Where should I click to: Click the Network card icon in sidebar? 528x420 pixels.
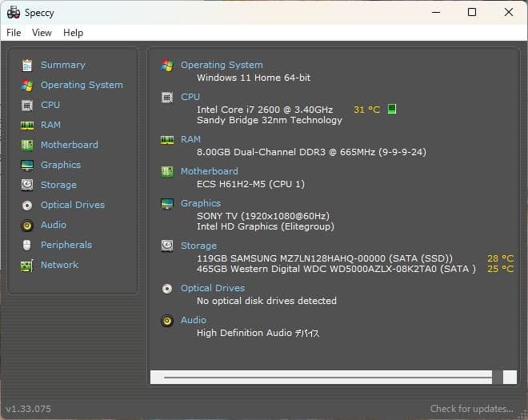[x=27, y=266]
